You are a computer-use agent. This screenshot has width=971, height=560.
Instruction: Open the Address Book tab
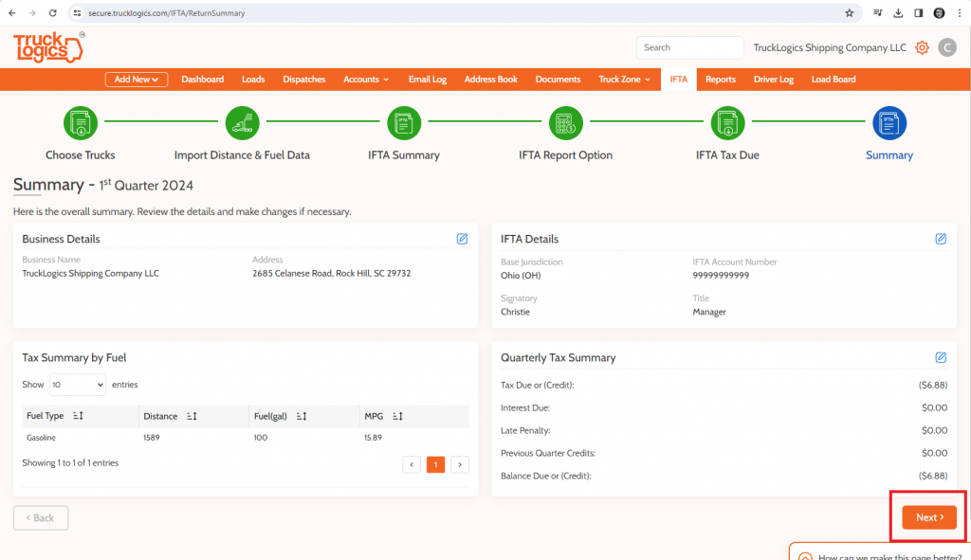click(491, 80)
